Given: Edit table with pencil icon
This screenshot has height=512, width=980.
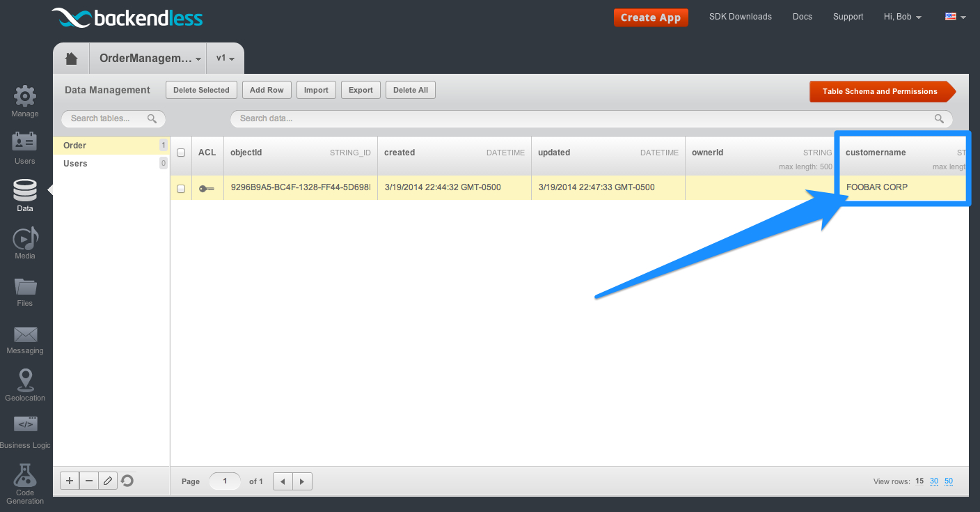Looking at the screenshot, I should click(108, 481).
